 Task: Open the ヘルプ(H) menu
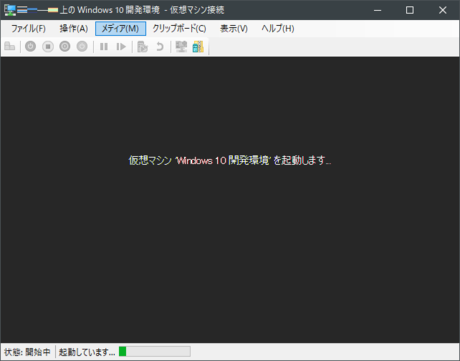tap(278, 29)
